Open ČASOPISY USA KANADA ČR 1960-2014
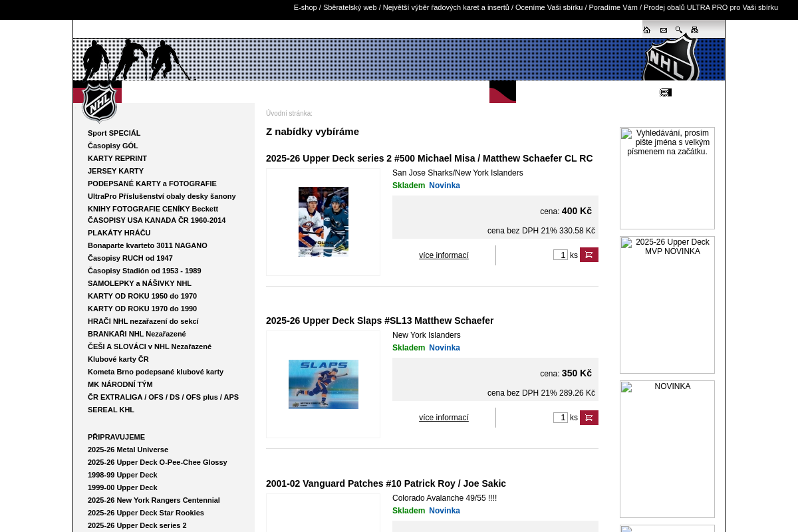Screen dimensions: 798x532 156,220
